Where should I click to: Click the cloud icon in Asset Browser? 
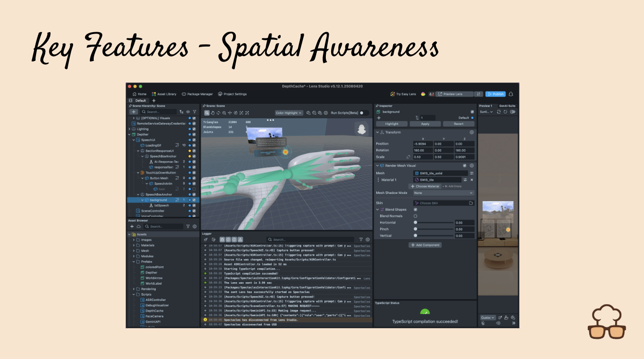[138, 226]
